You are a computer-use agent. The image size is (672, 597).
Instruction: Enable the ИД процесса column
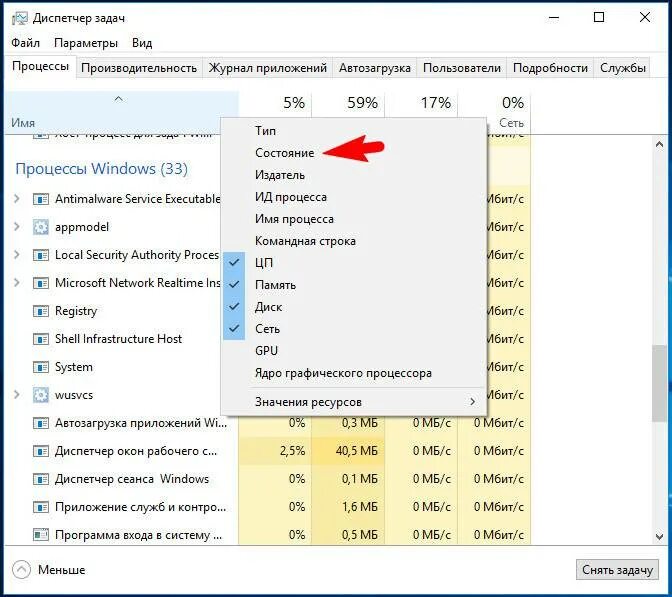[354, 197]
